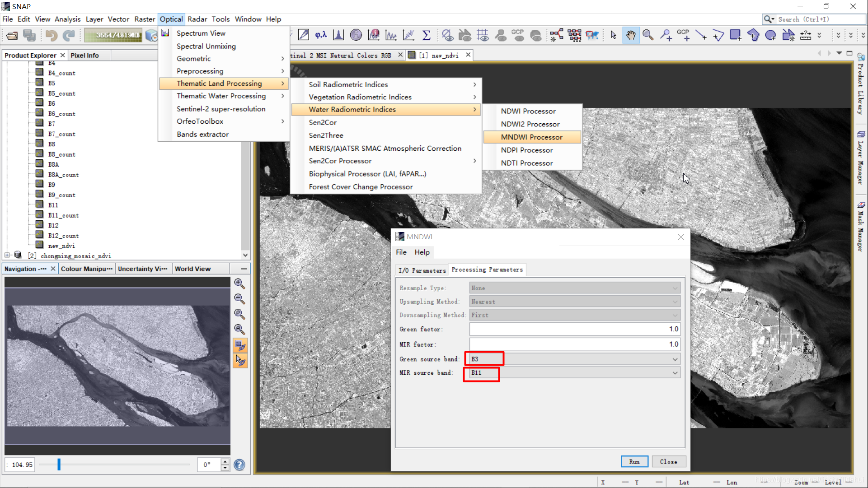Select the NDPI Processor entry

(x=532, y=150)
